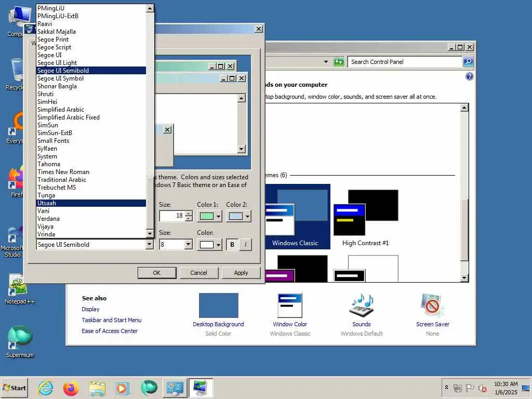The height and width of the screenshot is (399, 532).
Task: Pick Segoe Print font
Action: click(x=91, y=39)
